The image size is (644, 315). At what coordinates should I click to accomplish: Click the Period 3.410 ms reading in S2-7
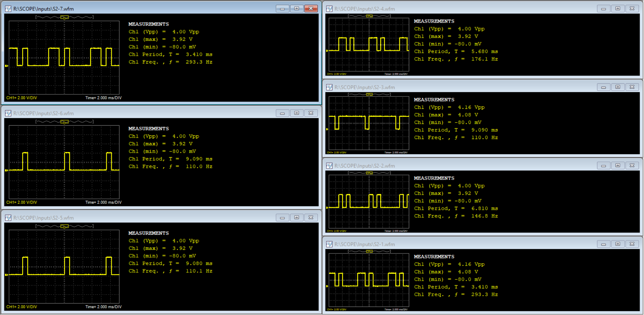pos(170,54)
